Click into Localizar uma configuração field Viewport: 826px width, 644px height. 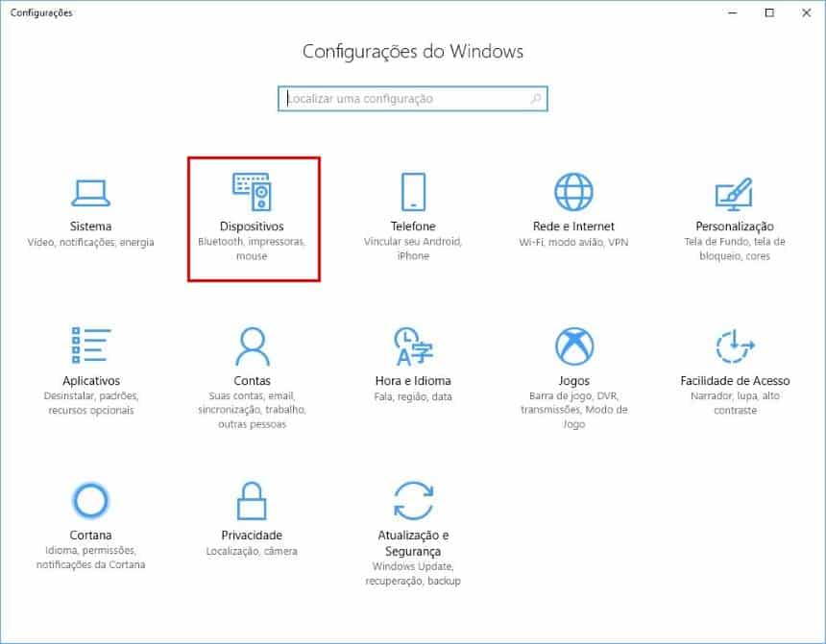[412, 99]
